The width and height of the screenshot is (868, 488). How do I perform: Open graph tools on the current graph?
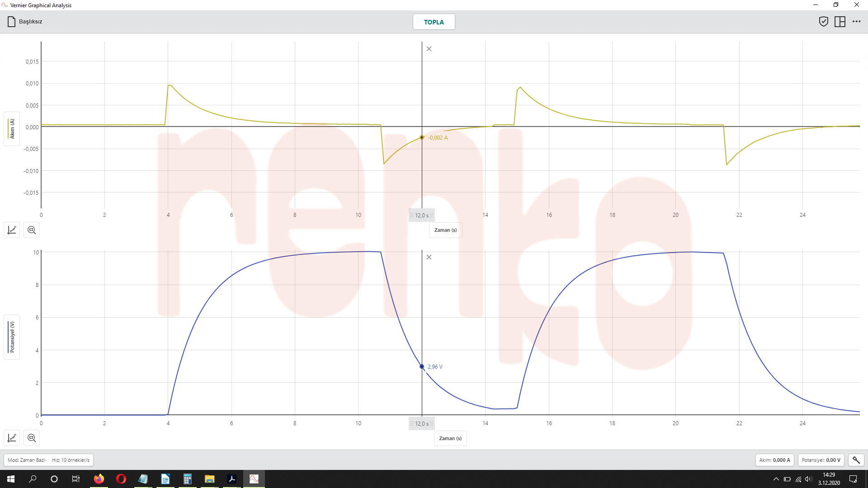click(x=12, y=230)
